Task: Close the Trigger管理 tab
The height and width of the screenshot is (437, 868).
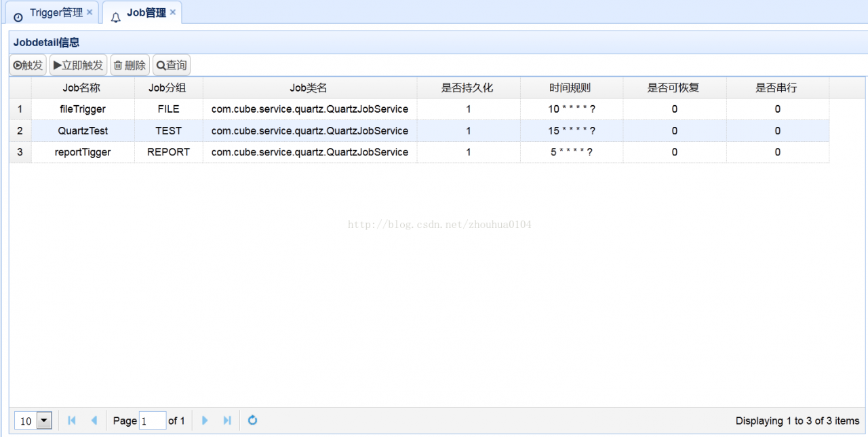Action: pyautogui.click(x=90, y=12)
